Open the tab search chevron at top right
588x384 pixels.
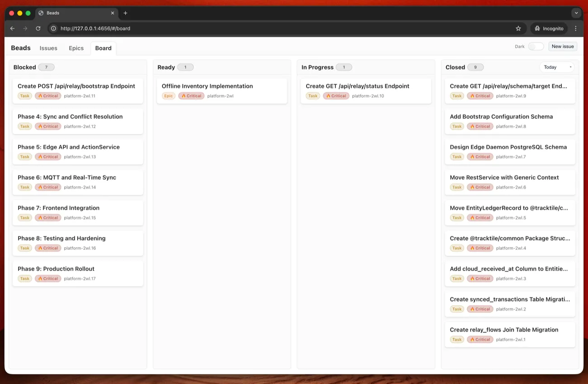click(x=576, y=13)
